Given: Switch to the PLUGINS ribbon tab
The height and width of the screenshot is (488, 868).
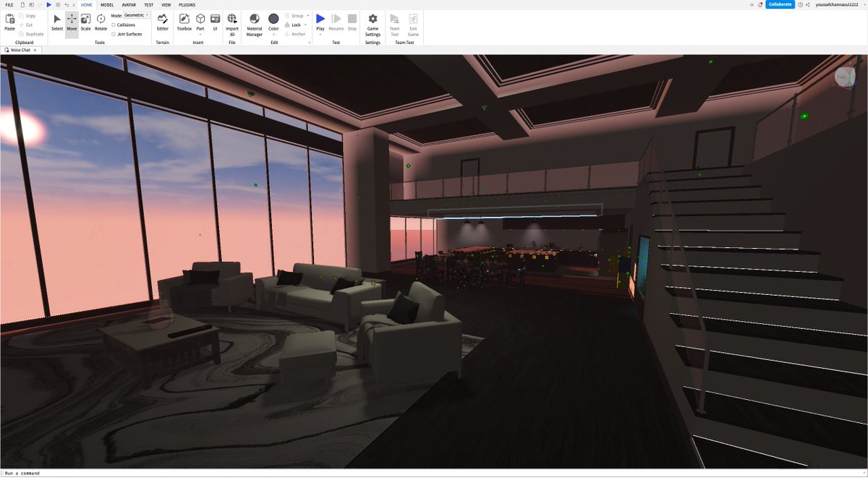Looking at the screenshot, I should (x=187, y=5).
